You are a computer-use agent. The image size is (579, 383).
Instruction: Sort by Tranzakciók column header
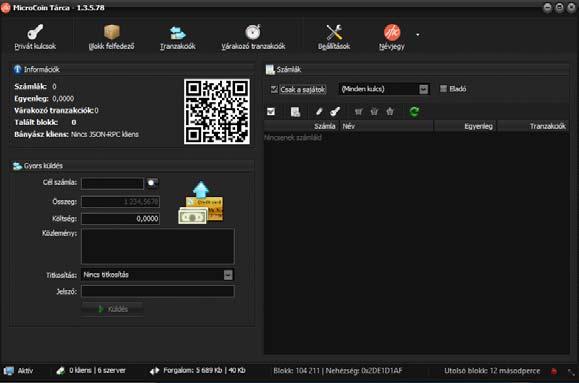[x=533, y=126]
